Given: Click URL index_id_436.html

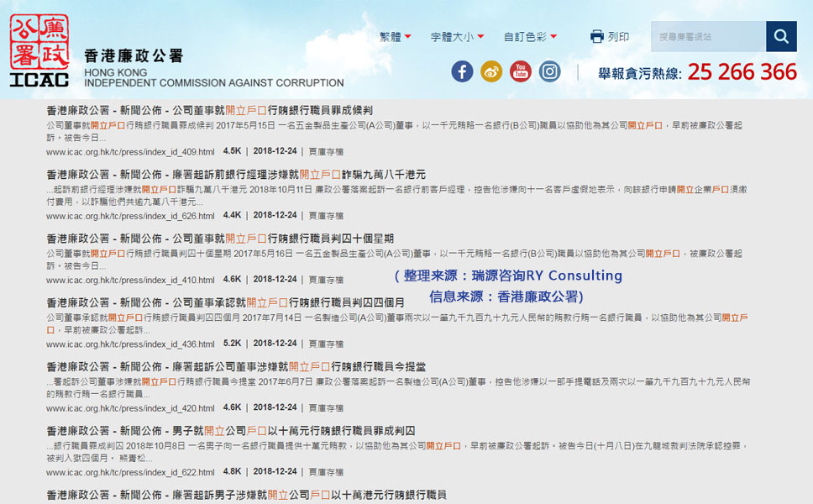Looking at the screenshot, I should 130,344.
